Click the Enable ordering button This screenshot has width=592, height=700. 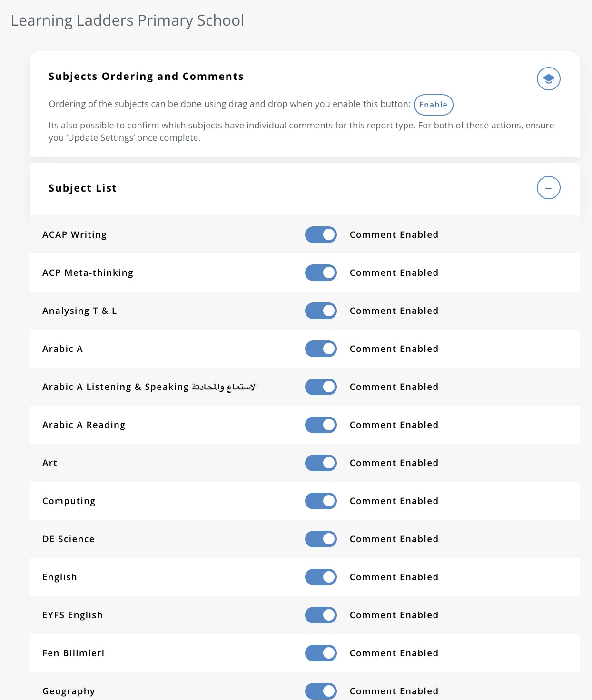pos(433,105)
